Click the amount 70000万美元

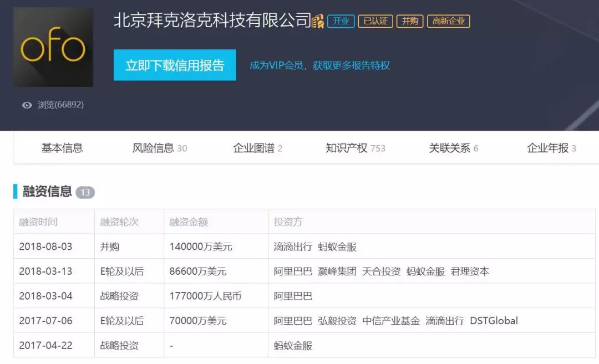coord(198,320)
